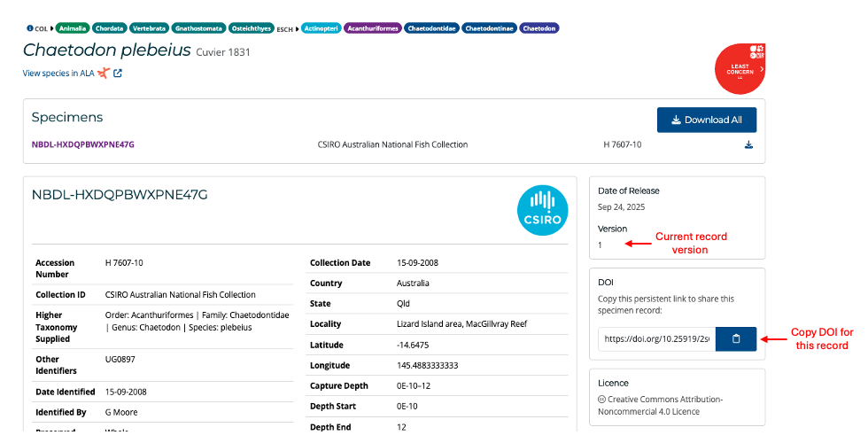Click the Least Concern conservation status badge
Viewport: 868px width, 443px height.
coord(740,68)
